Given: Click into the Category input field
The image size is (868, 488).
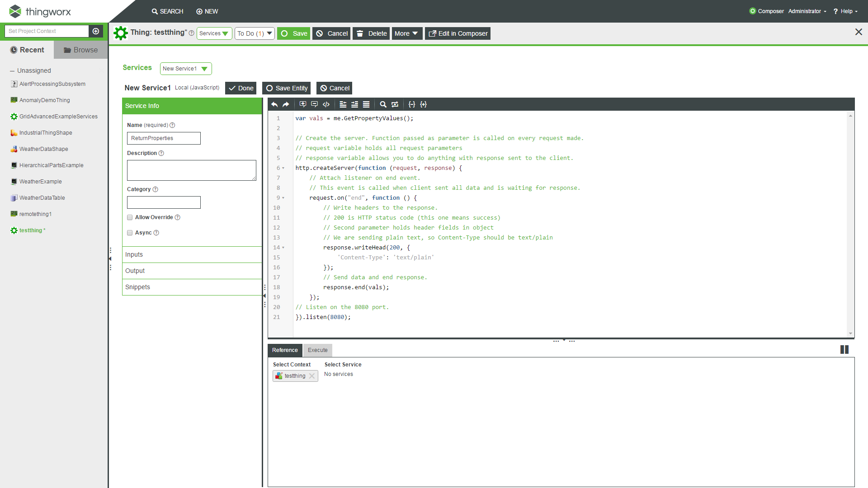Looking at the screenshot, I should [164, 202].
